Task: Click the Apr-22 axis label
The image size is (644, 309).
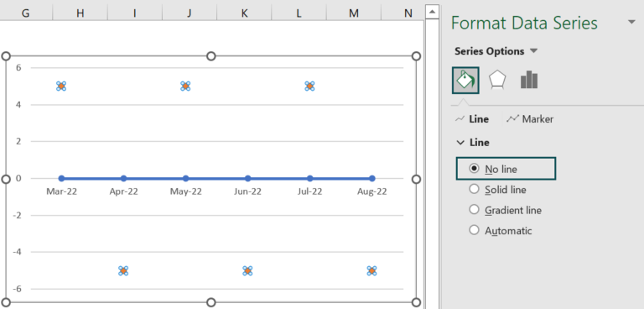Action: tap(123, 191)
